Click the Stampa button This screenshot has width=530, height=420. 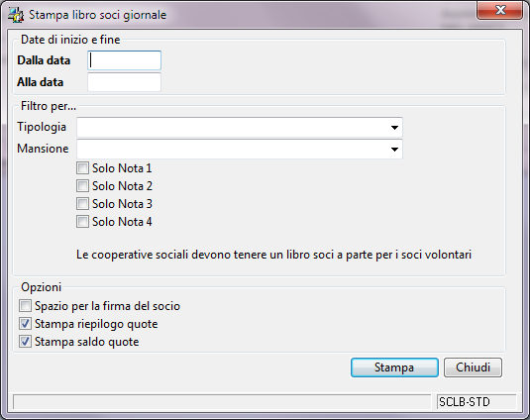tap(394, 367)
